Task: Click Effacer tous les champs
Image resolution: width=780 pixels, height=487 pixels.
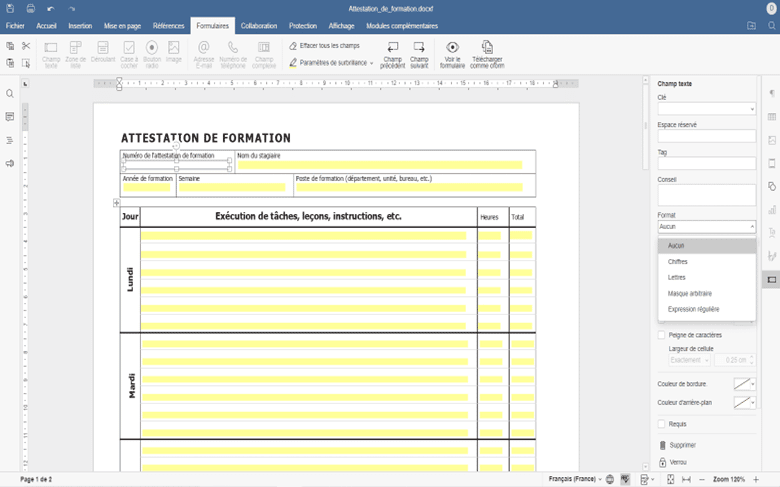Action: tap(328, 46)
